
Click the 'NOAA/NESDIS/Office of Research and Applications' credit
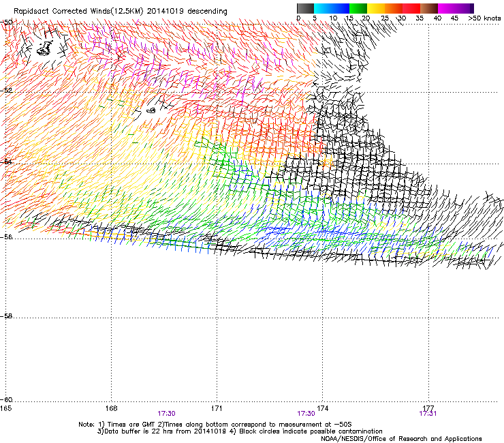pyautogui.click(x=401, y=439)
